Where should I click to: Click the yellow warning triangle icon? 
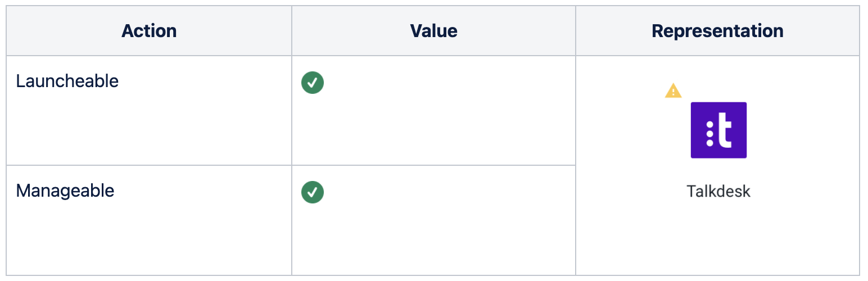pos(673,90)
